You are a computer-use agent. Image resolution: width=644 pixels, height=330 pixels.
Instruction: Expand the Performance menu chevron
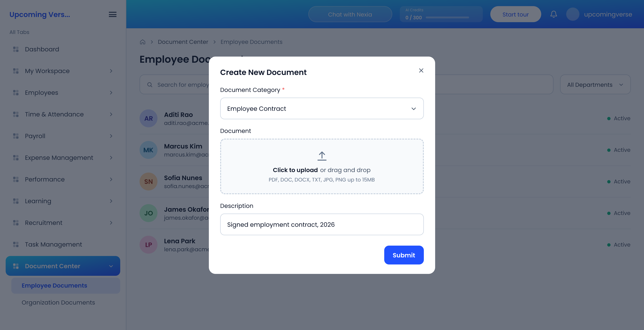[111, 179]
